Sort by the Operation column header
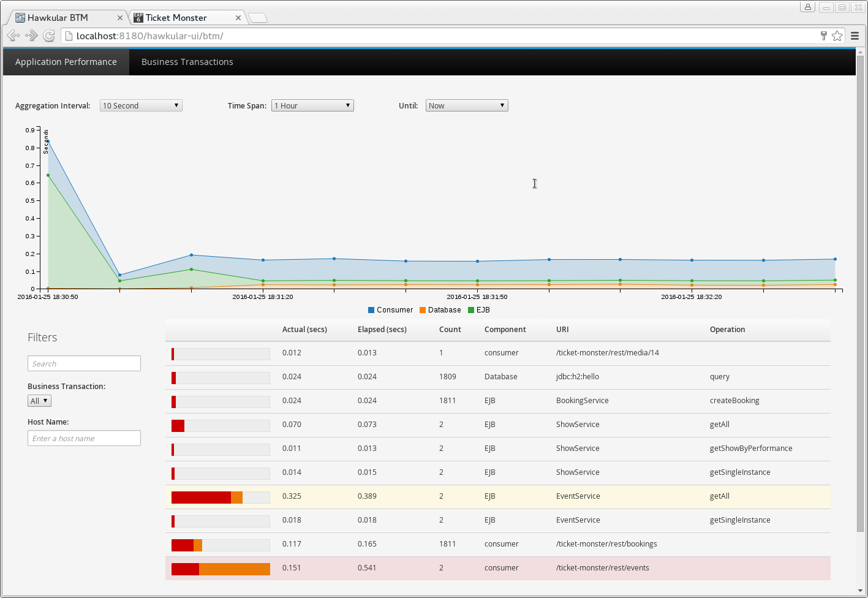This screenshot has height=598, width=868. (x=728, y=330)
